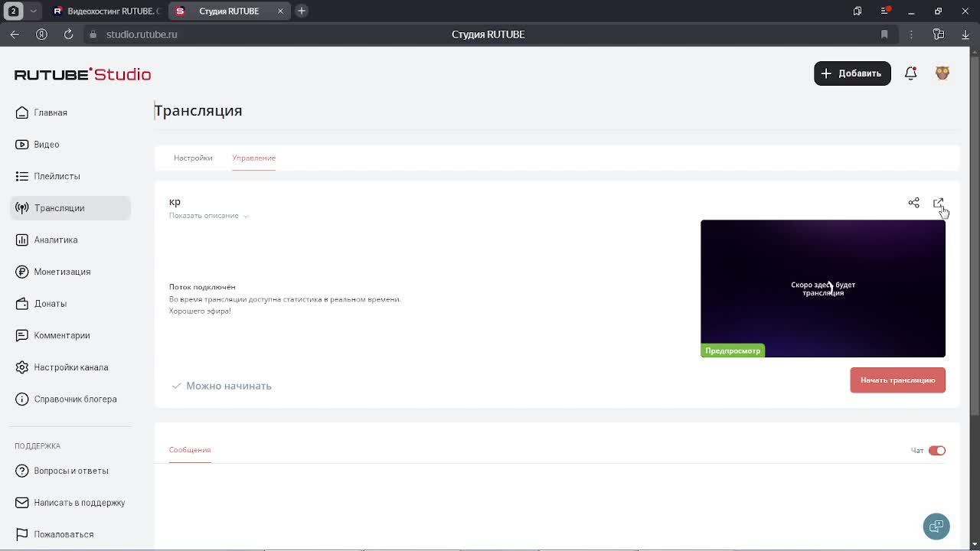Close the Студия RUTUBE tab
980x551 pixels.
pos(280,11)
